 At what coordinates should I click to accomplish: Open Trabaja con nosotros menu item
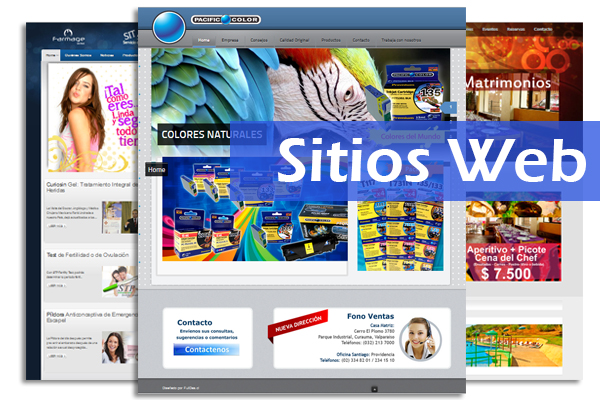pos(401,40)
